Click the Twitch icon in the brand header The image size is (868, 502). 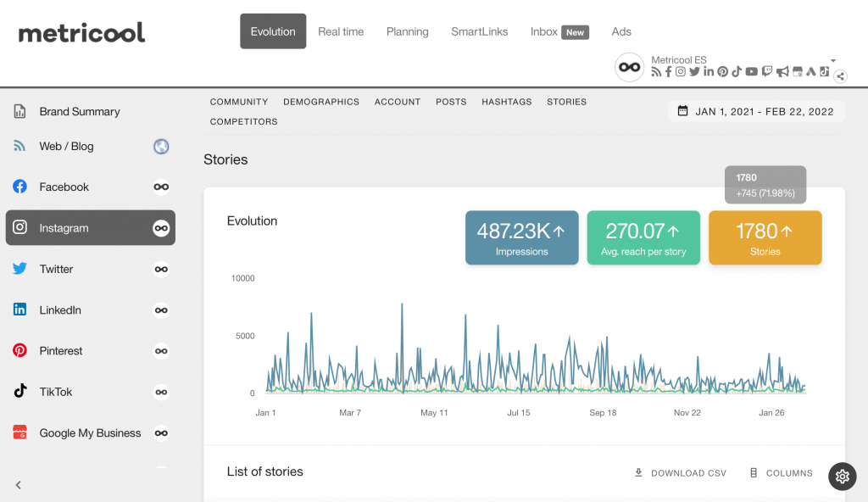[x=766, y=71]
